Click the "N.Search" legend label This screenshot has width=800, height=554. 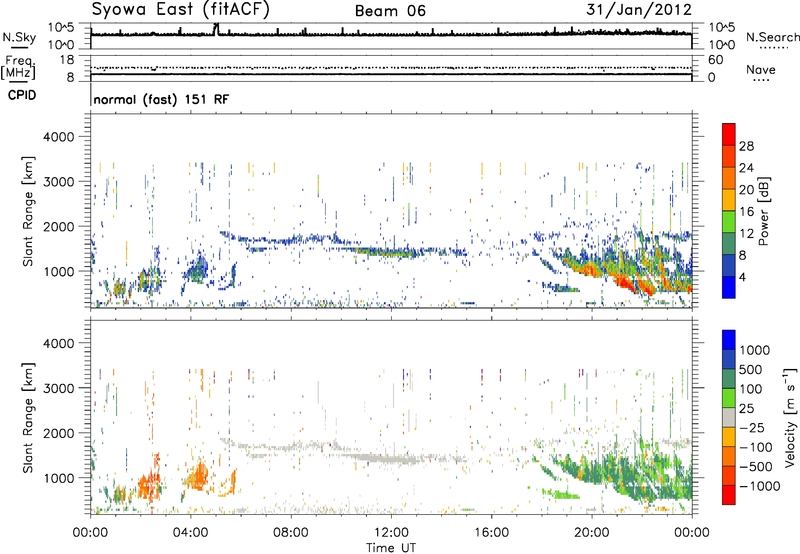pos(772,37)
